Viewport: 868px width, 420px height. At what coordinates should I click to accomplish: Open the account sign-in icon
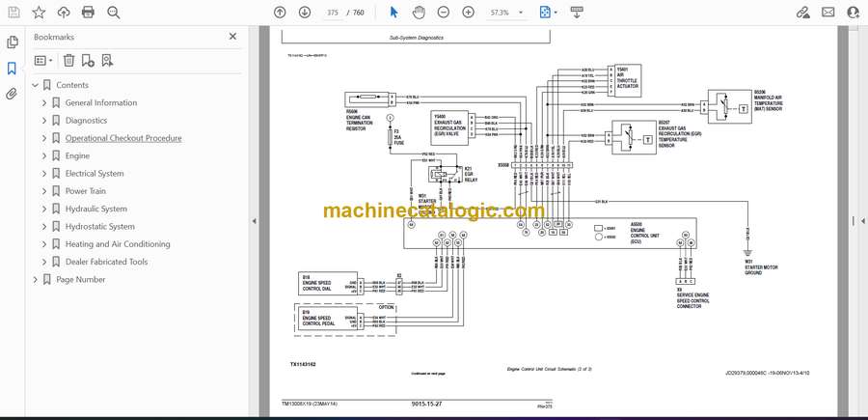pyautogui.click(x=854, y=13)
